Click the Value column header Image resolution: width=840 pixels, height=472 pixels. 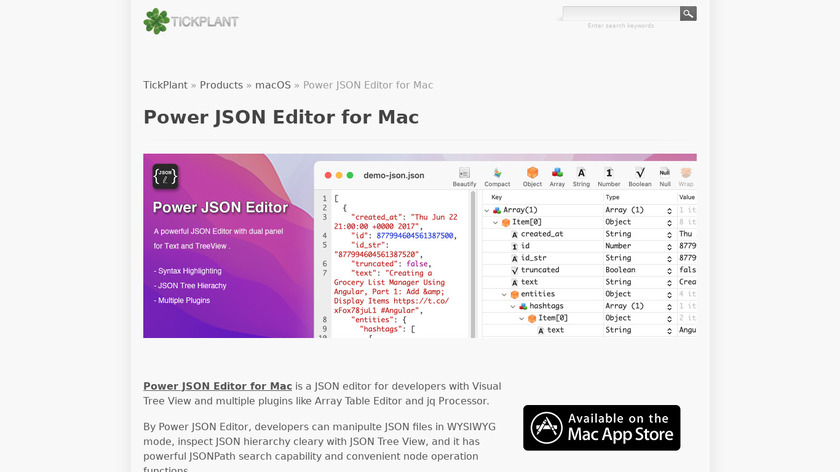pos(687,197)
